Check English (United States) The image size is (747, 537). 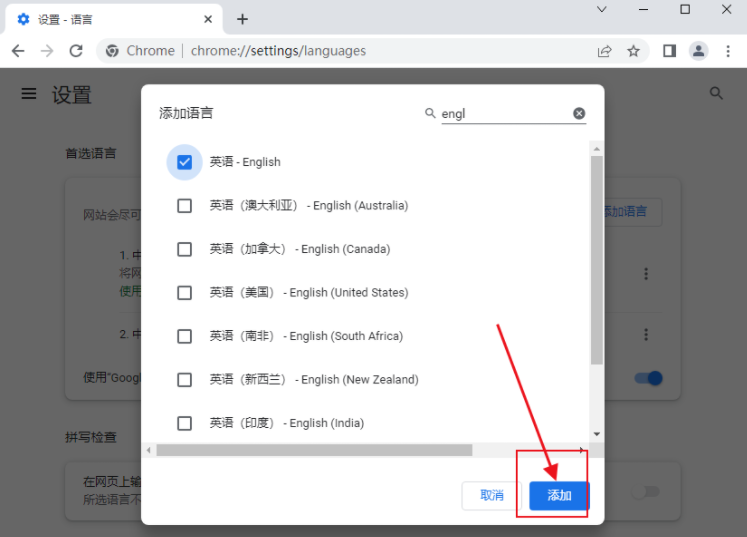(184, 293)
